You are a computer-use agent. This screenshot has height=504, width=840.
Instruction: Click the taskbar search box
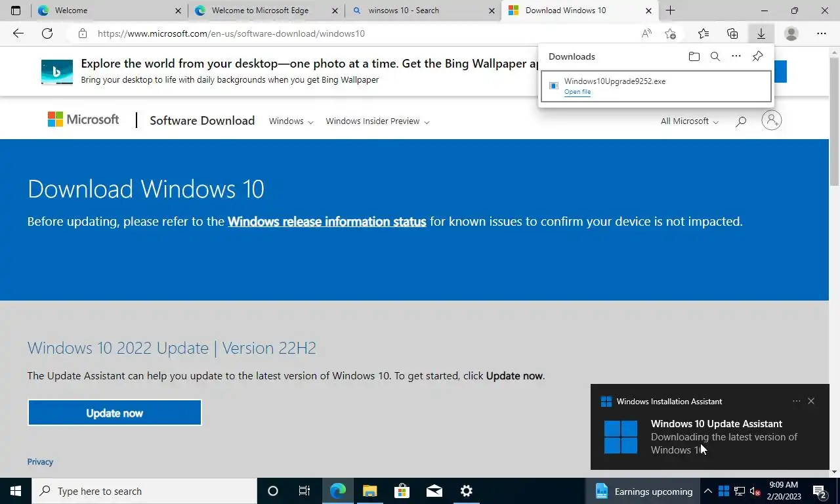pyautogui.click(x=144, y=491)
